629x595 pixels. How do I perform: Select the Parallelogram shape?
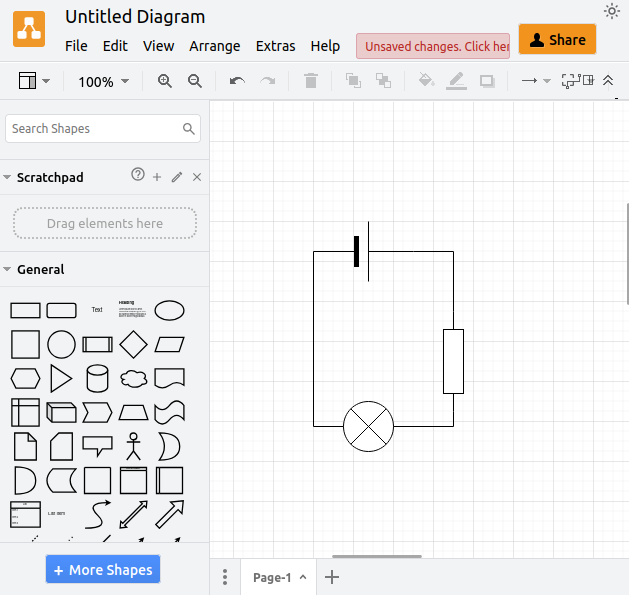click(169, 344)
